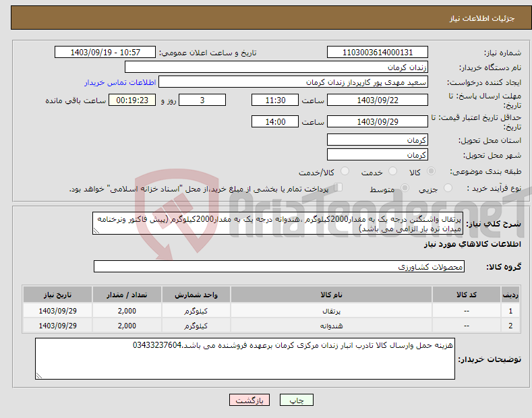The width and height of the screenshot is (532, 418).
Task: Select the متوسط purchase type radio
Action: click(x=405, y=187)
